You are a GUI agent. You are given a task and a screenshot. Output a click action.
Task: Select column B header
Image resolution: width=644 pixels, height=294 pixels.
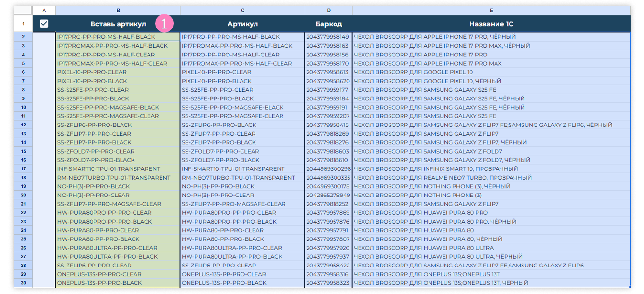click(x=118, y=10)
